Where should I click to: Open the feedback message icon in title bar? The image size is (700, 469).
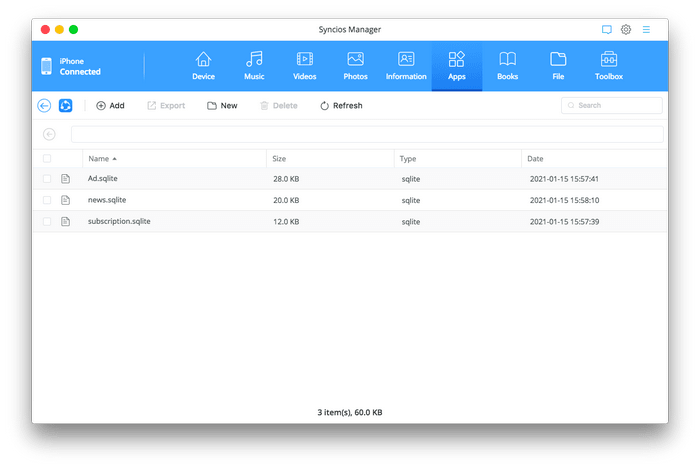click(x=606, y=29)
